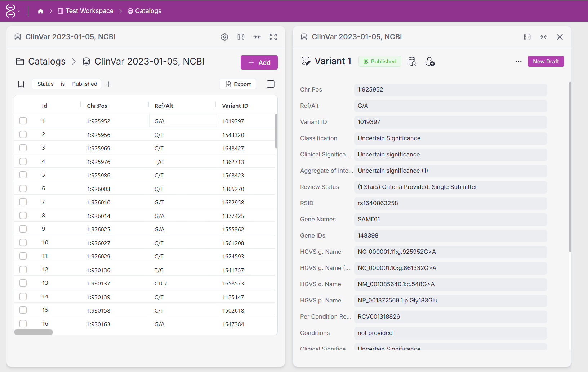Select checkbox for row 16

[x=23, y=324]
